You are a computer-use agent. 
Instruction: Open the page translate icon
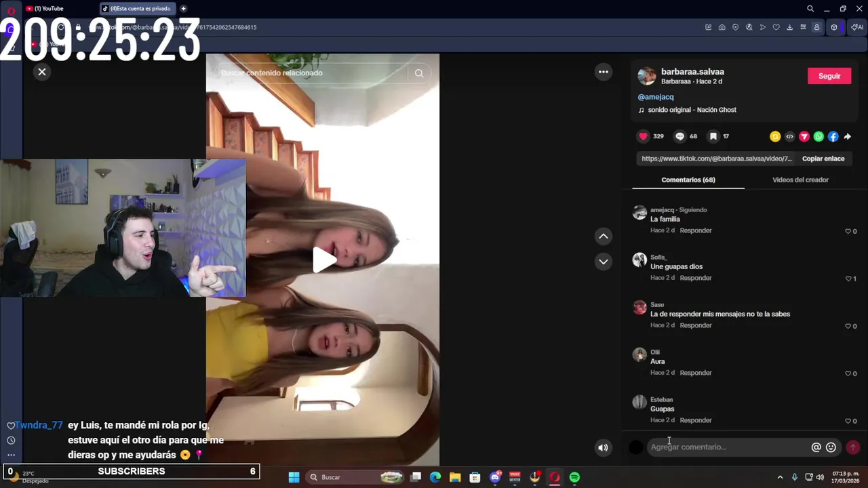749,27
